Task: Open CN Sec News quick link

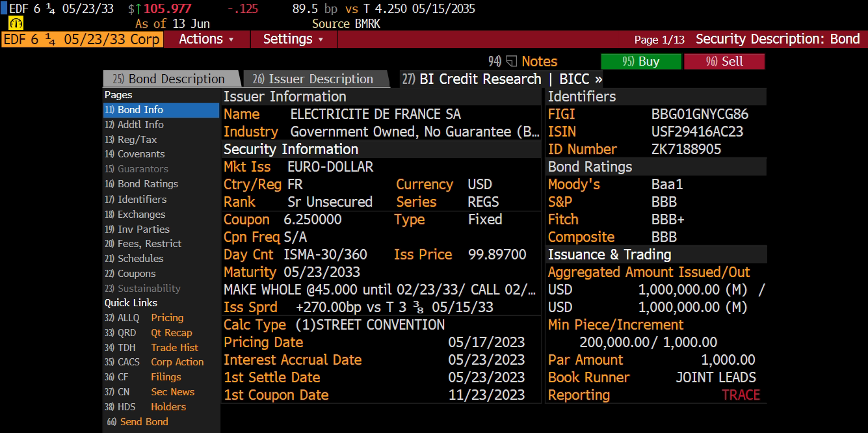Action: (150, 392)
